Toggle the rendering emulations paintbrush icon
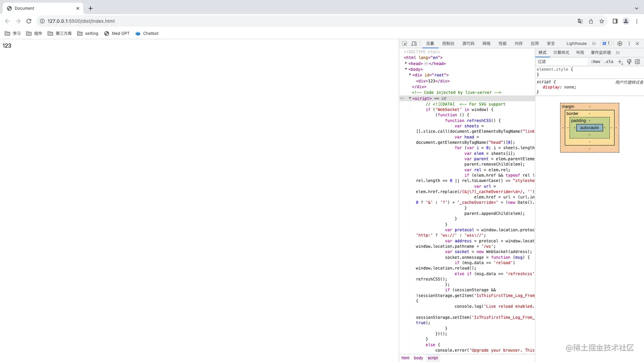Image resolution: width=644 pixels, height=362 pixels. click(x=629, y=62)
